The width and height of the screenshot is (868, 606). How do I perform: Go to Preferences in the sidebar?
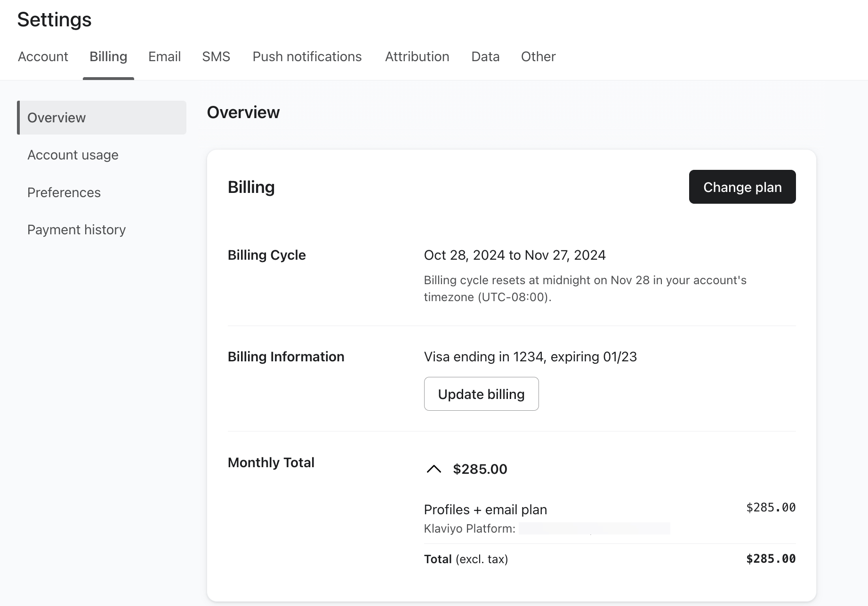[x=64, y=192]
